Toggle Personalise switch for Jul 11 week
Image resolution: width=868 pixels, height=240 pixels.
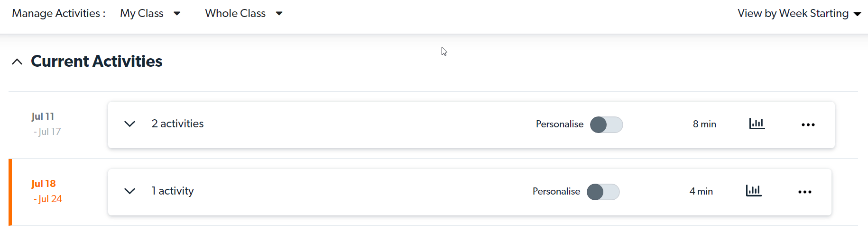[x=606, y=124]
